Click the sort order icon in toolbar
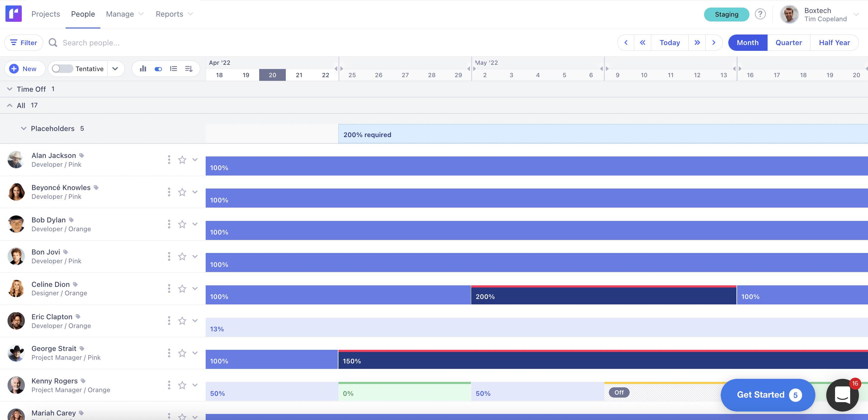 tap(189, 69)
